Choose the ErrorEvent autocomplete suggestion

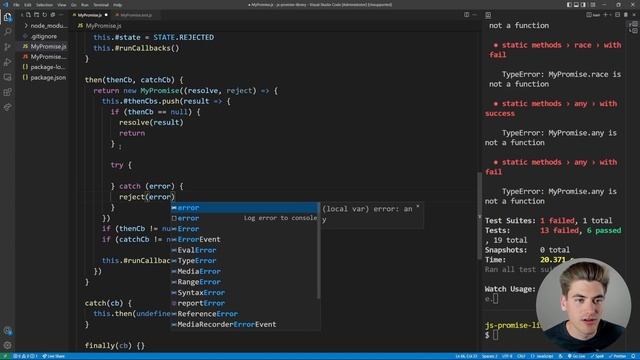click(244, 240)
